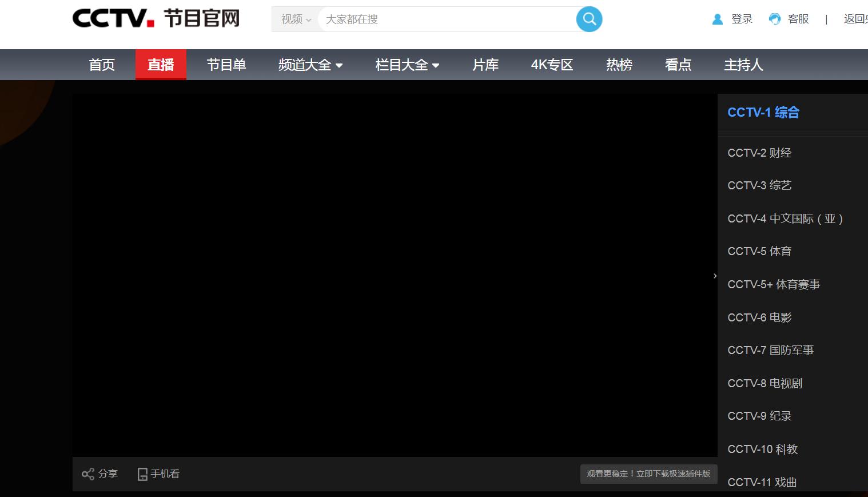Collapse the channel list side arrow
This screenshot has width=868, height=497.
pos(715,276)
